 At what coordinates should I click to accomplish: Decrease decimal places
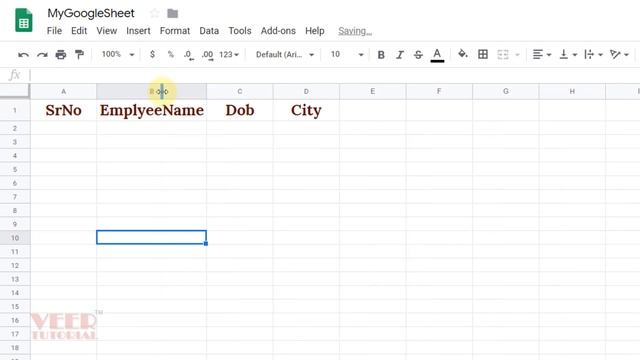(189, 55)
